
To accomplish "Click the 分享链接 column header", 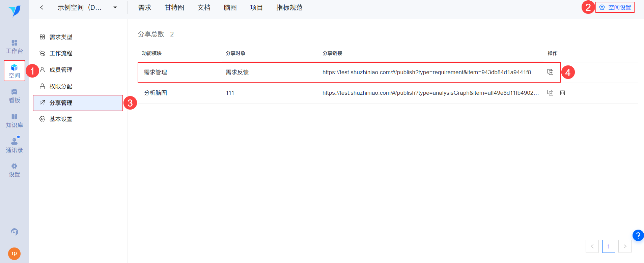I will click(x=332, y=53).
